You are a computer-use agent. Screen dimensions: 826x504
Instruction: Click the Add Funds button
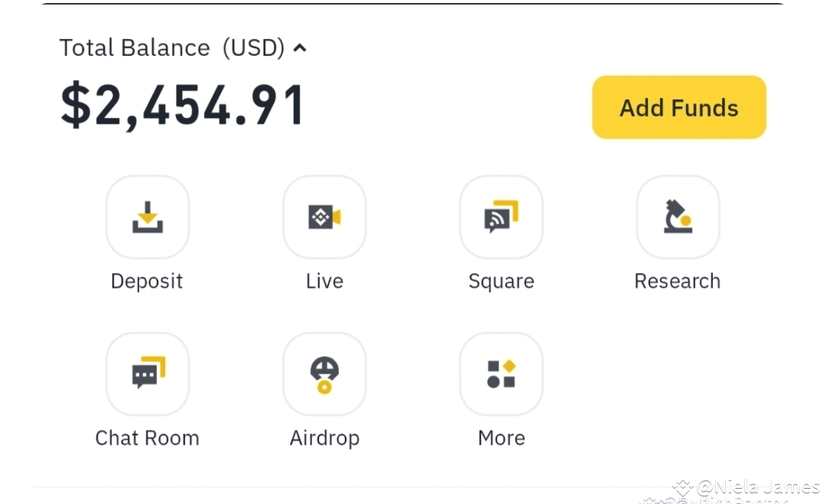click(x=678, y=108)
